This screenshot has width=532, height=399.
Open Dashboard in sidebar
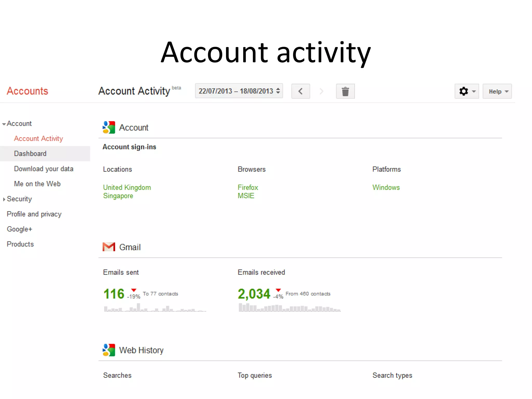(30, 154)
